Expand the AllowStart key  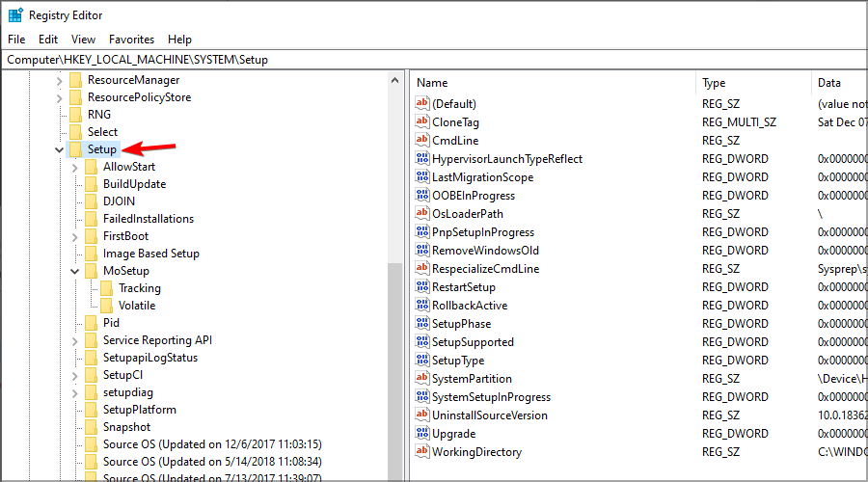[75, 167]
